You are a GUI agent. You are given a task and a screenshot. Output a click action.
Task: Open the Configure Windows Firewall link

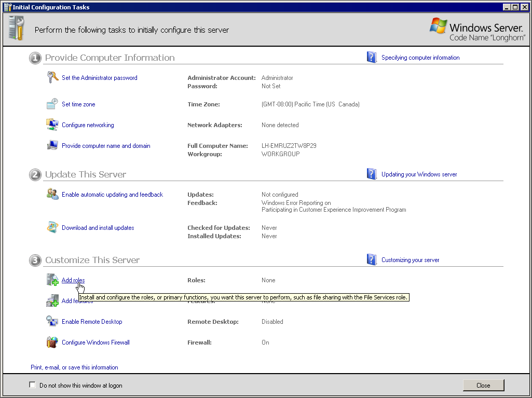(96, 342)
